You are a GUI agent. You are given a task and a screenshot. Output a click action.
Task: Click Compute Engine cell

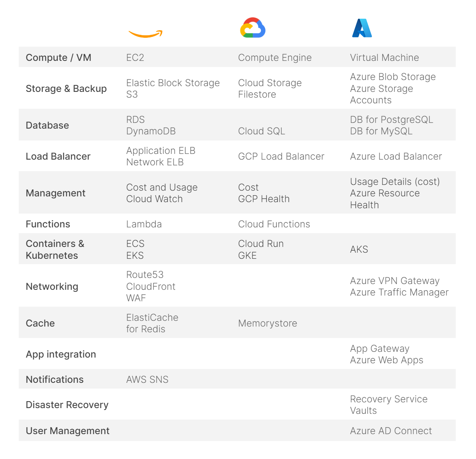(x=275, y=57)
